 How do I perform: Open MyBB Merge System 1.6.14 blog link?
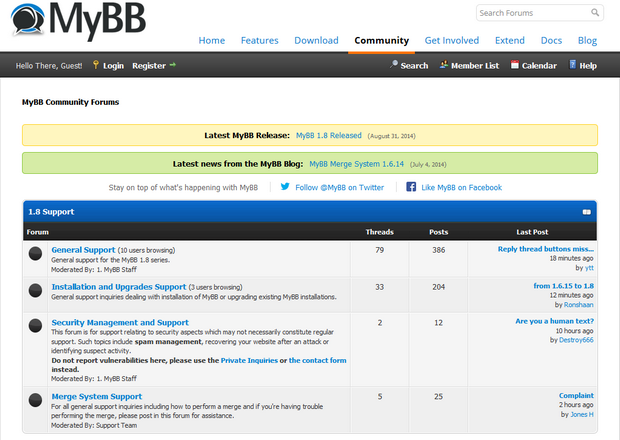click(356, 164)
